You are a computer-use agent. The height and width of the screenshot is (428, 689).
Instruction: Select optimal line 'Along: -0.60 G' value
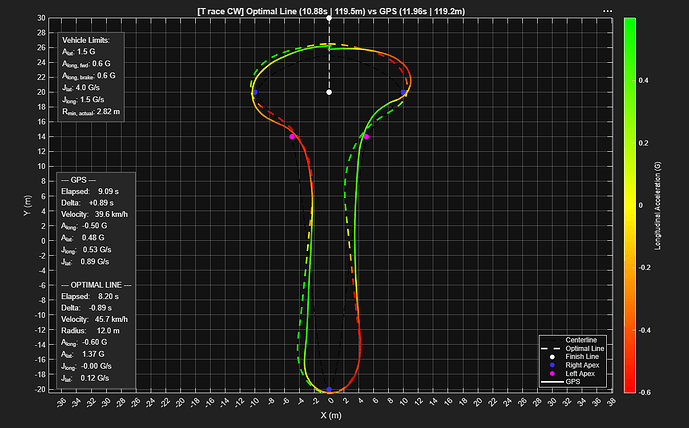point(84,342)
